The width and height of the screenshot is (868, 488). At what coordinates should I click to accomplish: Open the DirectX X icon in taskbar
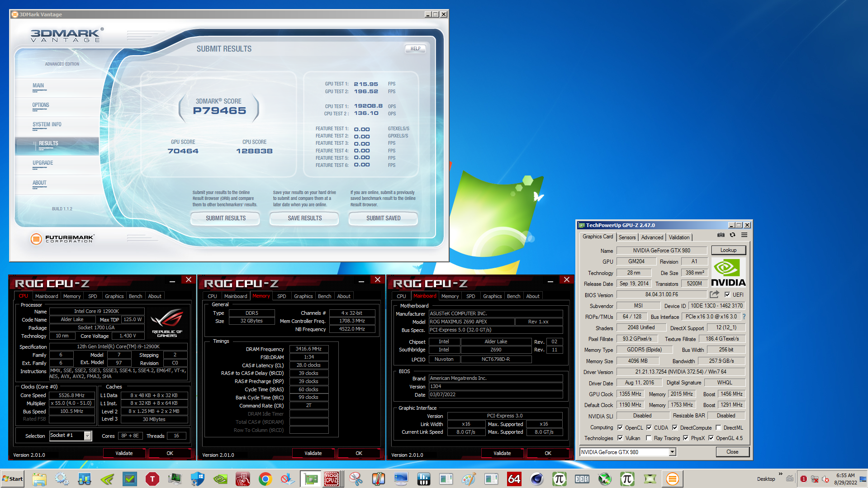click(650, 479)
